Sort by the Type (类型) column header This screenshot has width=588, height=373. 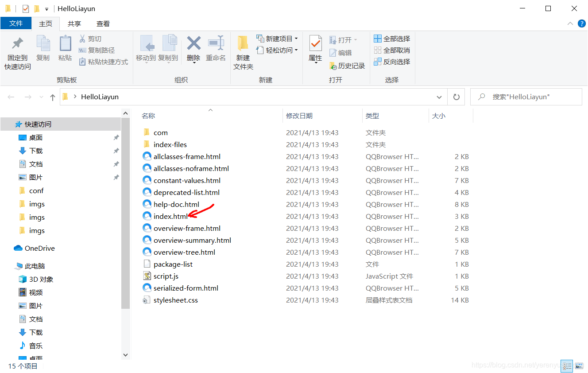[372, 116]
